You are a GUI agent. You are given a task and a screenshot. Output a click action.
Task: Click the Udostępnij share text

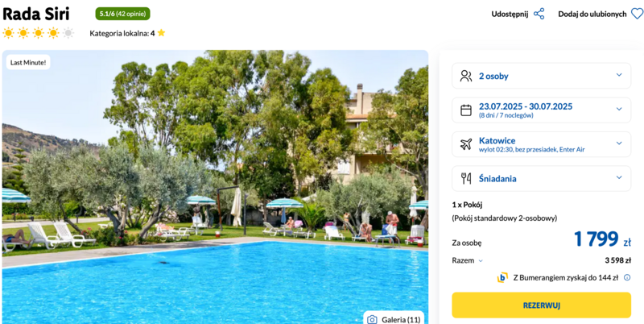pos(510,14)
